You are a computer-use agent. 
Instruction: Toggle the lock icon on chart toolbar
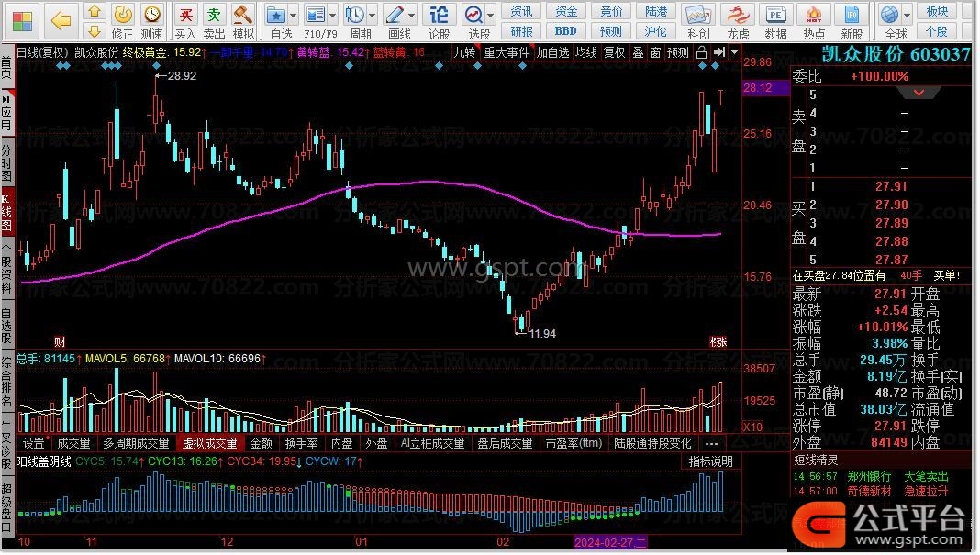point(701,52)
